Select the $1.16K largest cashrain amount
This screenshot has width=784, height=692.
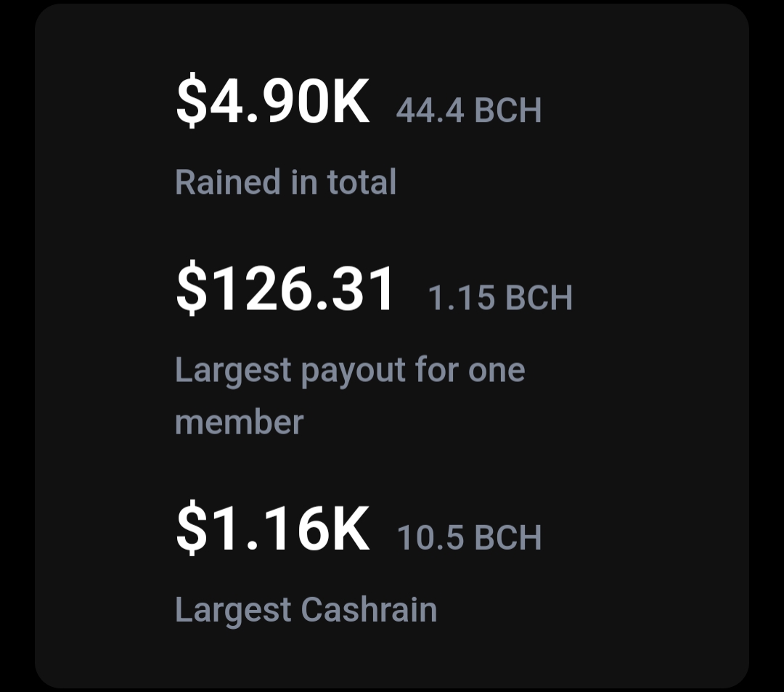pyautogui.click(x=272, y=528)
